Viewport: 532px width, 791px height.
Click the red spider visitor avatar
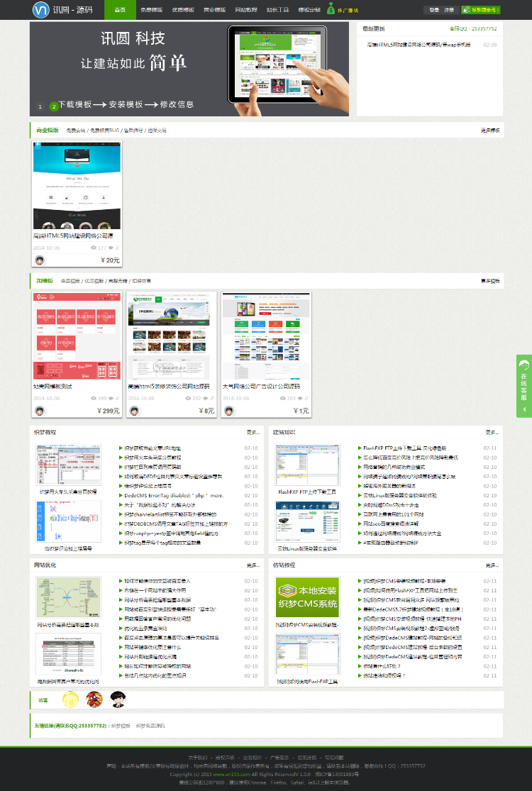94,699
